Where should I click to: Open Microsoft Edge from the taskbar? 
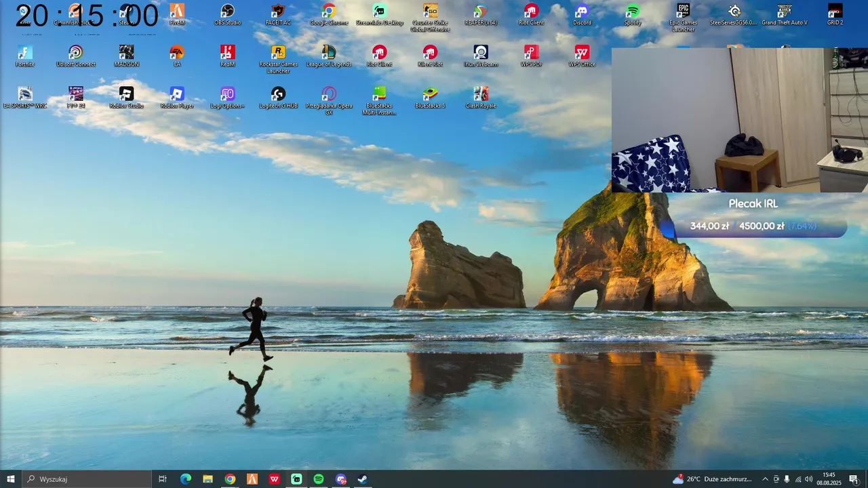tap(186, 479)
